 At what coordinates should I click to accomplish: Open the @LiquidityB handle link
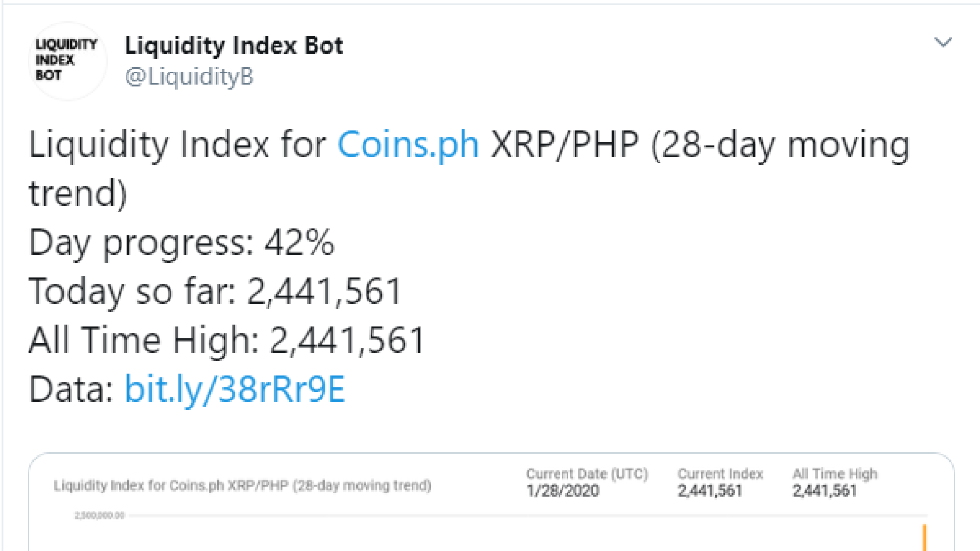pos(189,77)
